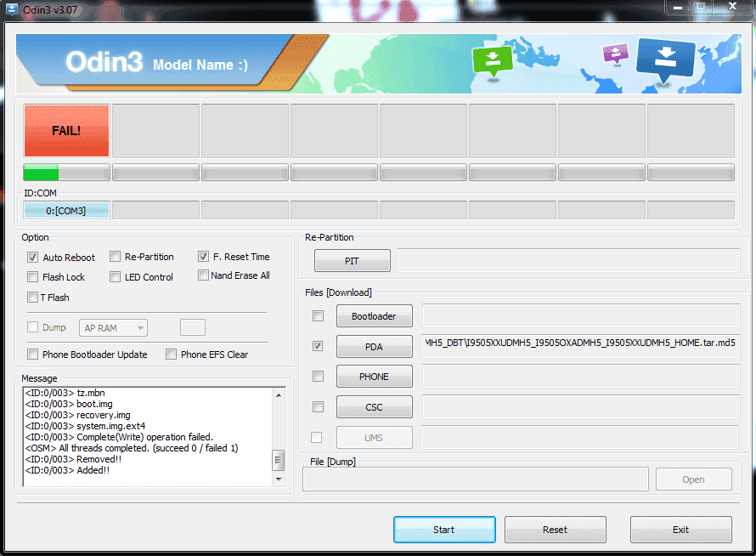Viewport: 756px width, 556px height.
Task: Open the AP RAM dump dropdown
Action: coord(113,328)
